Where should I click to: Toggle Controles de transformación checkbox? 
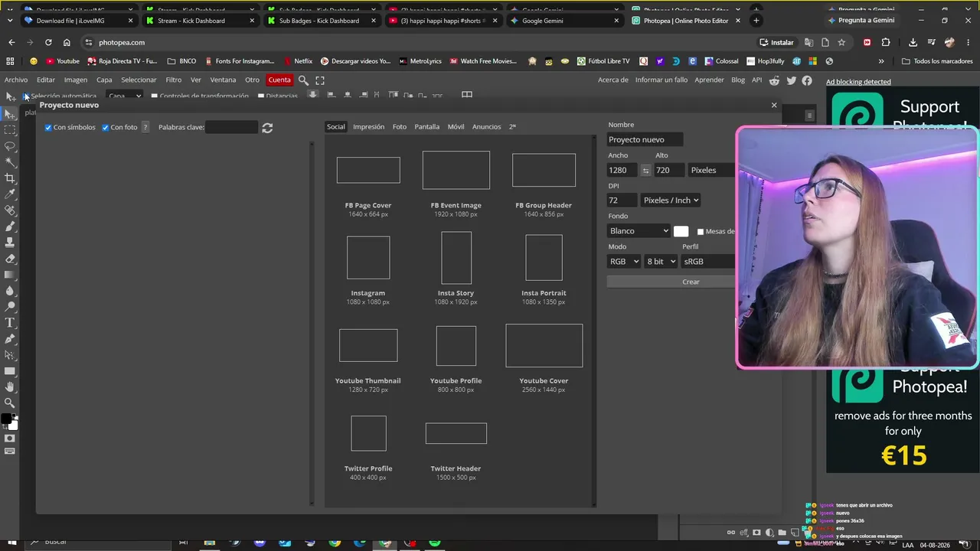coord(154,96)
